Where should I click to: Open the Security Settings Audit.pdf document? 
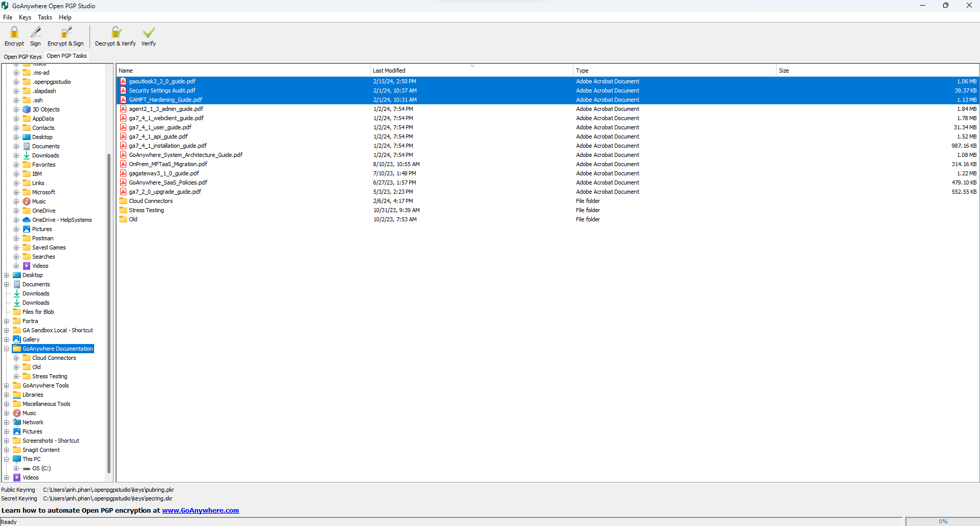click(x=162, y=90)
